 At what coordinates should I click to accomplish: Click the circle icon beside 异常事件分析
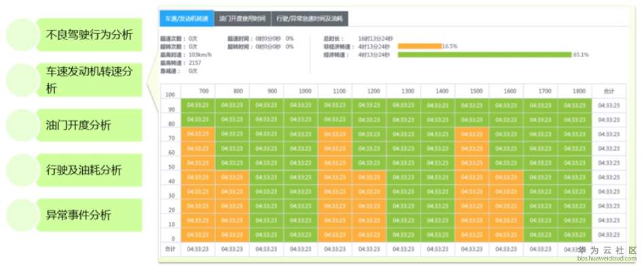(x=23, y=215)
